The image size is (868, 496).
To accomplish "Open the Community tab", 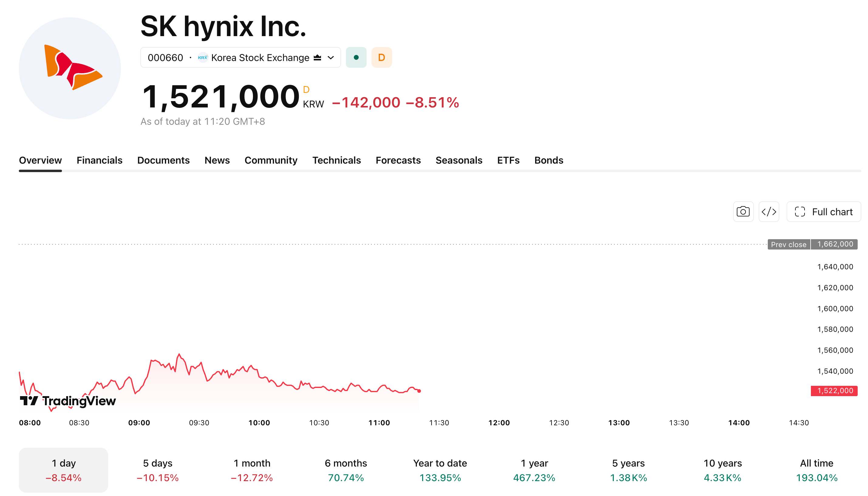I will [271, 160].
